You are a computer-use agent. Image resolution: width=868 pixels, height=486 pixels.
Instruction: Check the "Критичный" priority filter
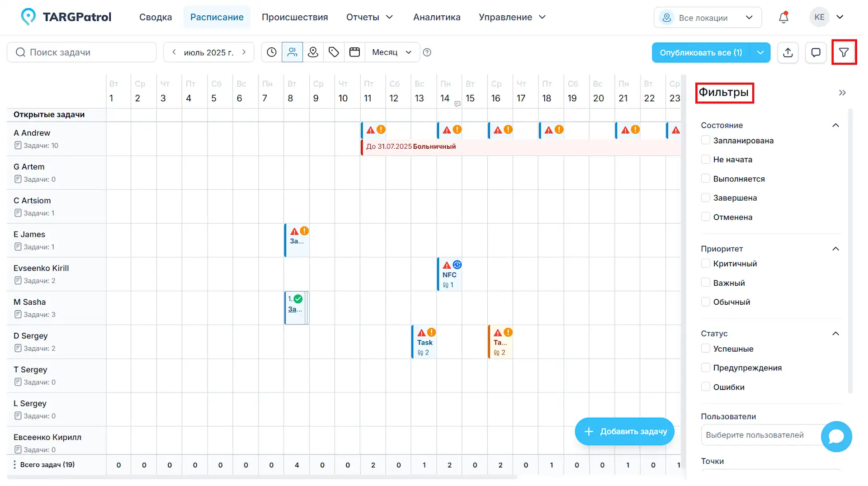706,263
